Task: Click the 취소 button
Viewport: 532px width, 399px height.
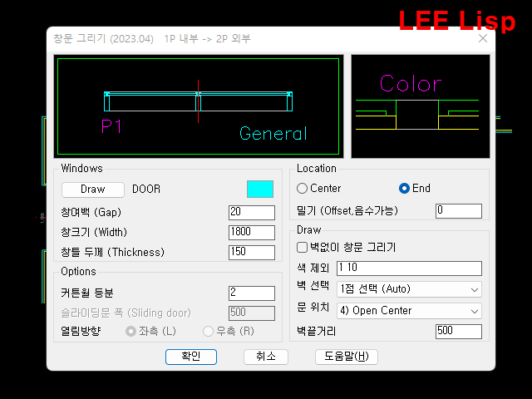Action: [x=266, y=357]
